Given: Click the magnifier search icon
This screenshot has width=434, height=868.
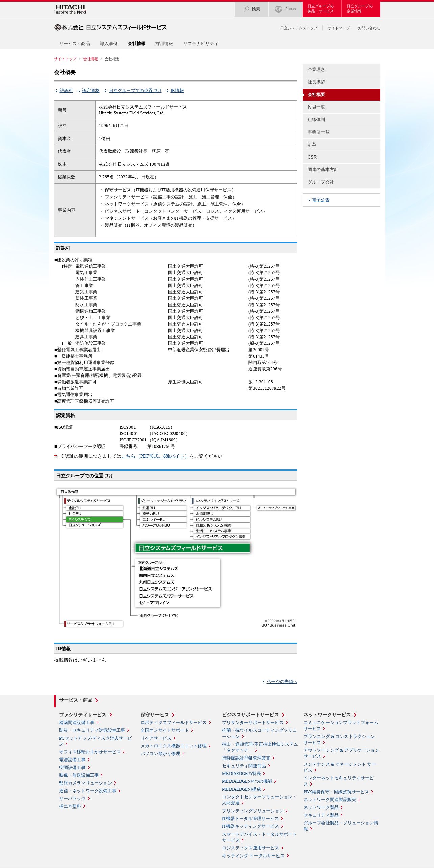Looking at the screenshot, I should point(247,9).
